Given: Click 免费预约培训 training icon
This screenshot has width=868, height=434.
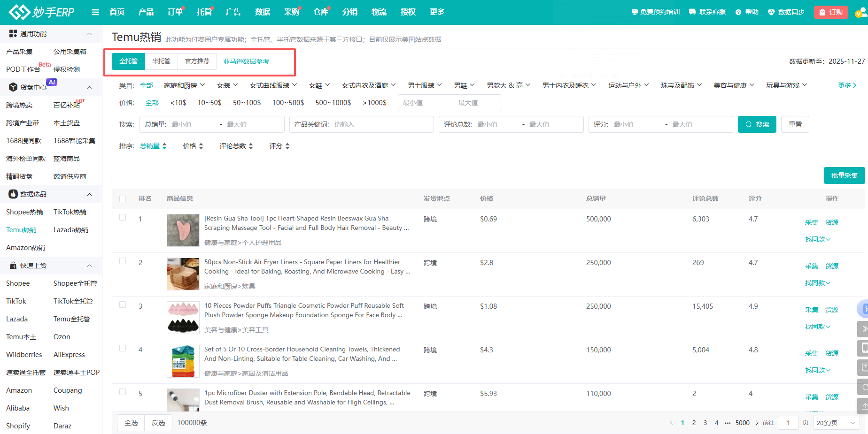Looking at the screenshot, I should (635, 12).
